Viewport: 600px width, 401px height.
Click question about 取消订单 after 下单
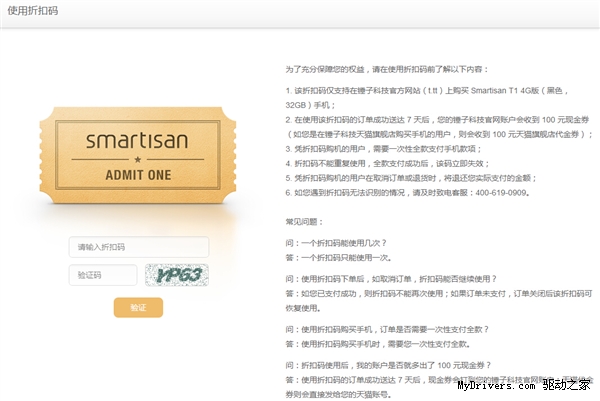tap(391, 279)
